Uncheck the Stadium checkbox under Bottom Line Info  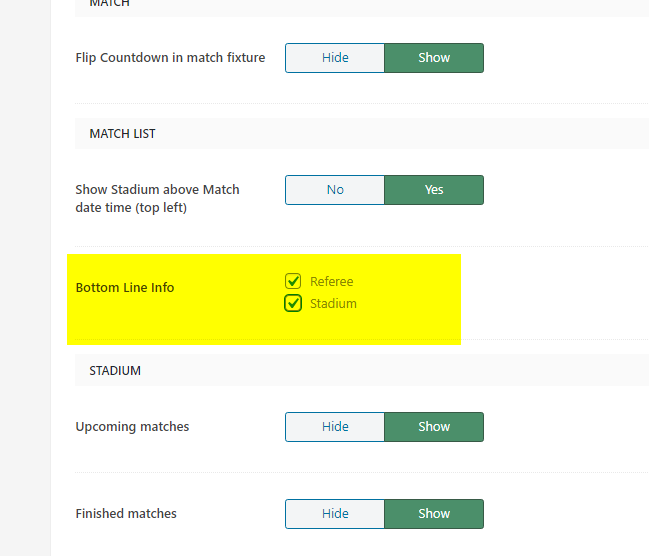[x=293, y=303]
